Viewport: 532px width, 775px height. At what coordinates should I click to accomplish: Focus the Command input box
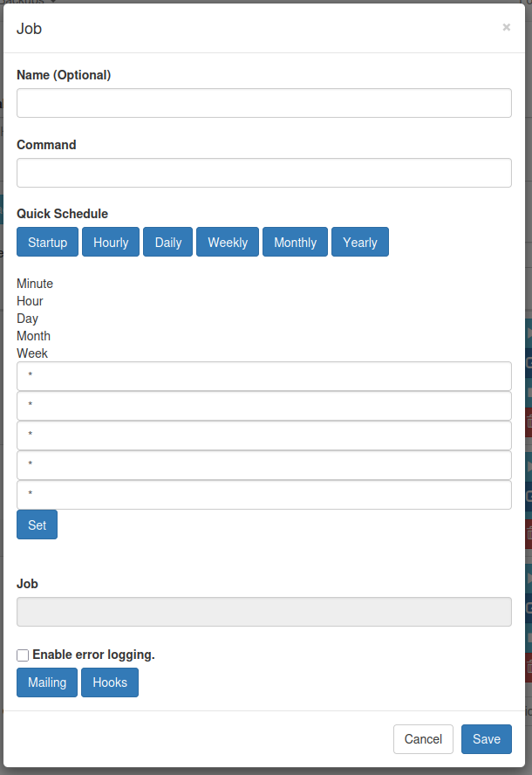(x=263, y=173)
